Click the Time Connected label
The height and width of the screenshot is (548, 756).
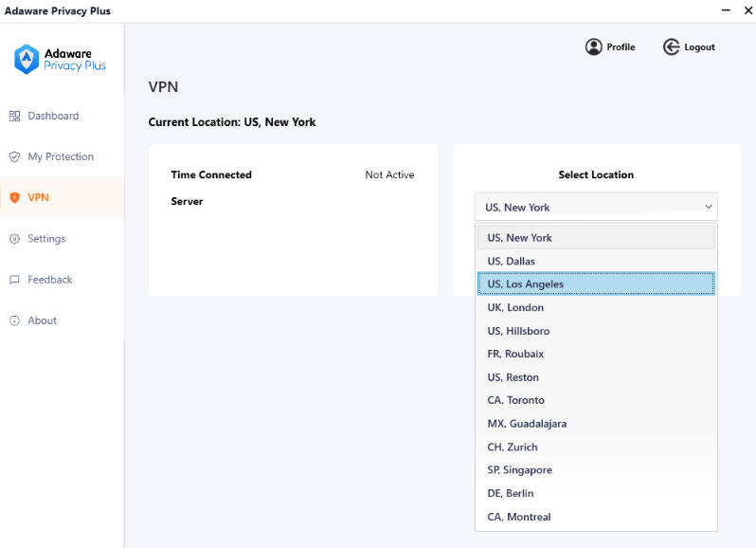click(x=211, y=174)
